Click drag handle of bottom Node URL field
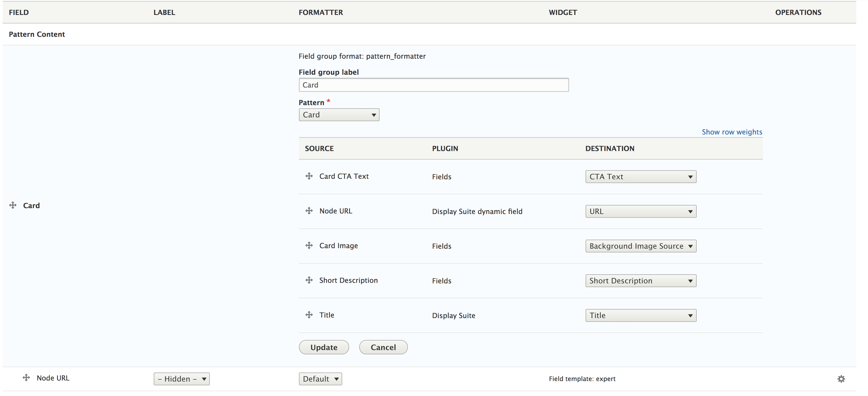Screen dimensions: 868x396 (26, 378)
